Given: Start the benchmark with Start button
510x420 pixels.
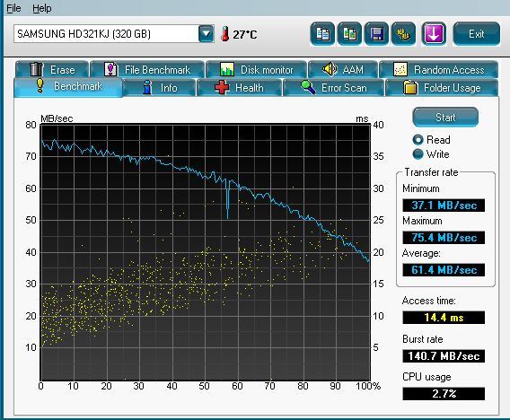Looking at the screenshot, I should [445, 117].
